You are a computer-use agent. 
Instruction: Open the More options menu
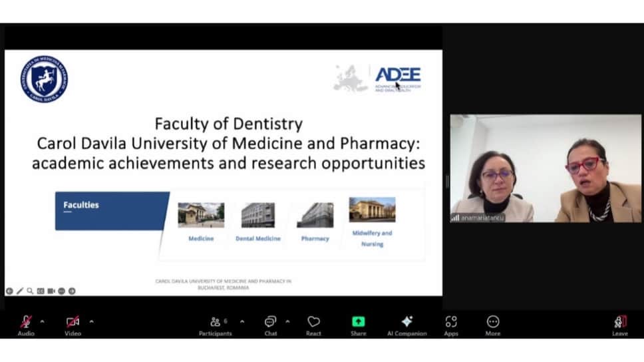(x=493, y=326)
